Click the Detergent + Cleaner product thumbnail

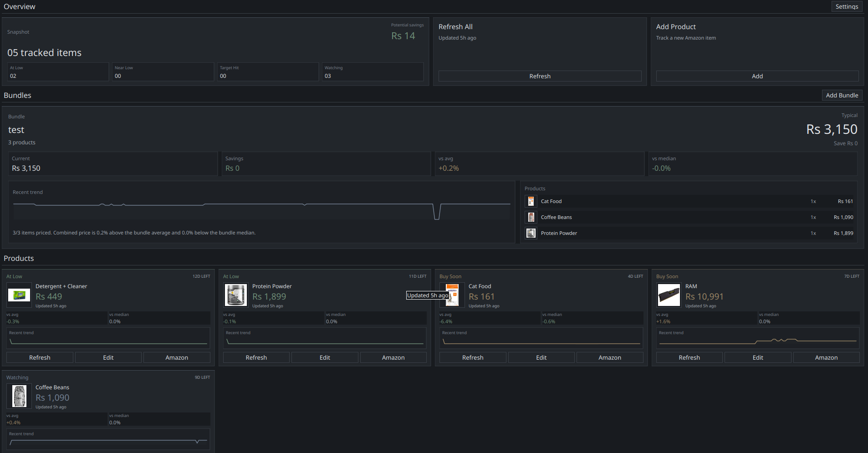pyautogui.click(x=19, y=295)
